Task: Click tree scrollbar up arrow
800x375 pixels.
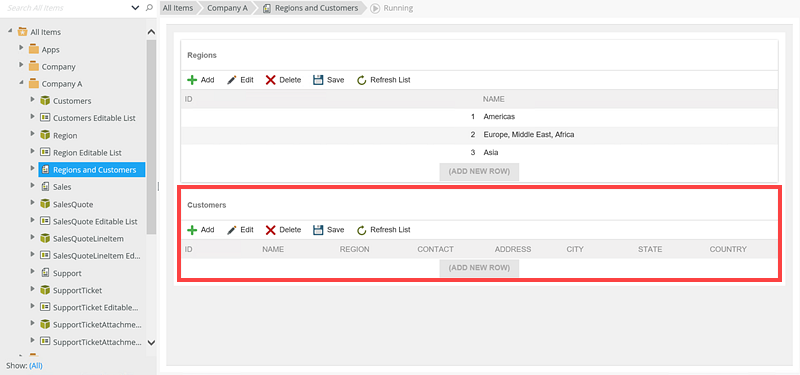Action: coord(151,32)
